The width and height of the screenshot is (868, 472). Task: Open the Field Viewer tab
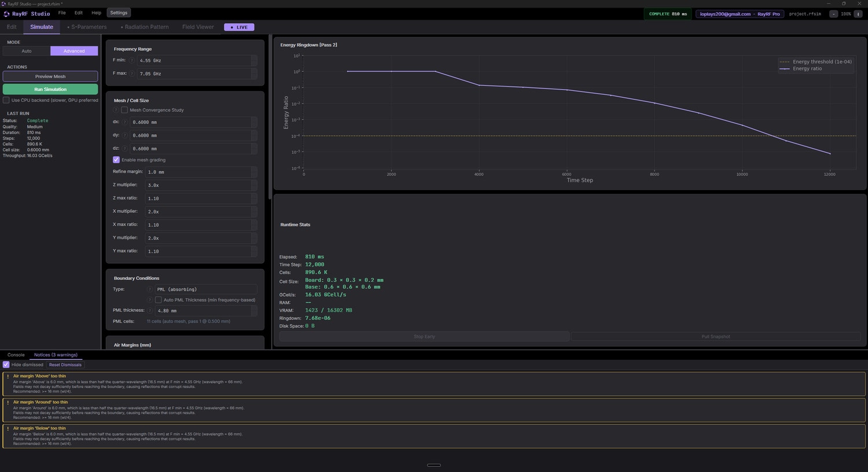[x=198, y=27]
